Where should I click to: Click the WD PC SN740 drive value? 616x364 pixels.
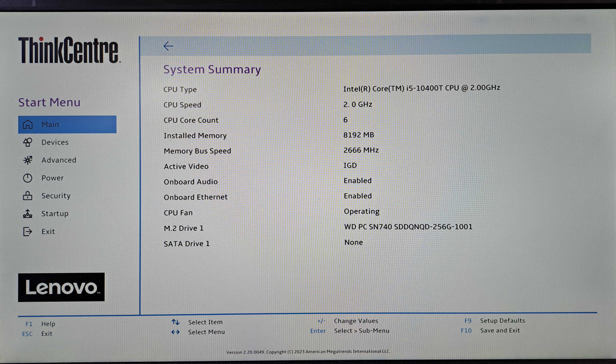point(408,227)
